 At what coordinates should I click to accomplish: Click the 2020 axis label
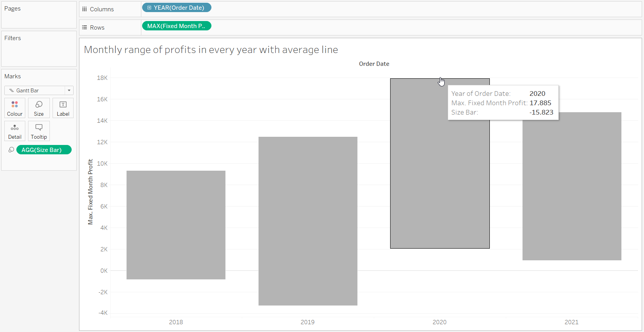coord(440,322)
